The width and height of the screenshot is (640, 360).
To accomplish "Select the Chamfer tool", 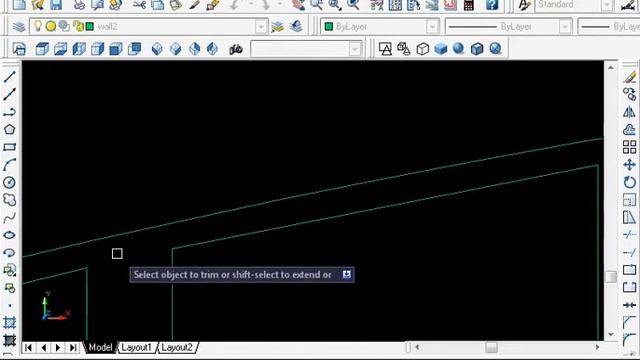I will [x=630, y=322].
